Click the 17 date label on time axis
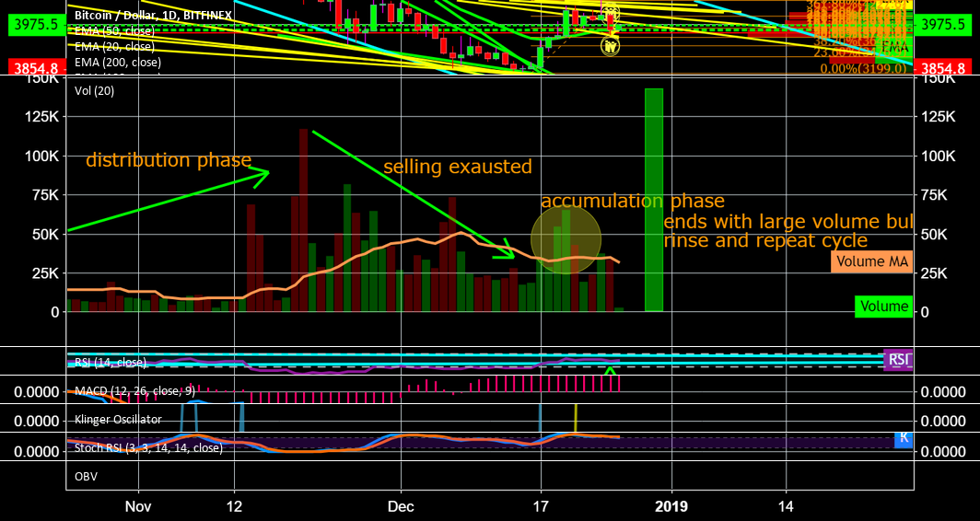 coord(540,504)
